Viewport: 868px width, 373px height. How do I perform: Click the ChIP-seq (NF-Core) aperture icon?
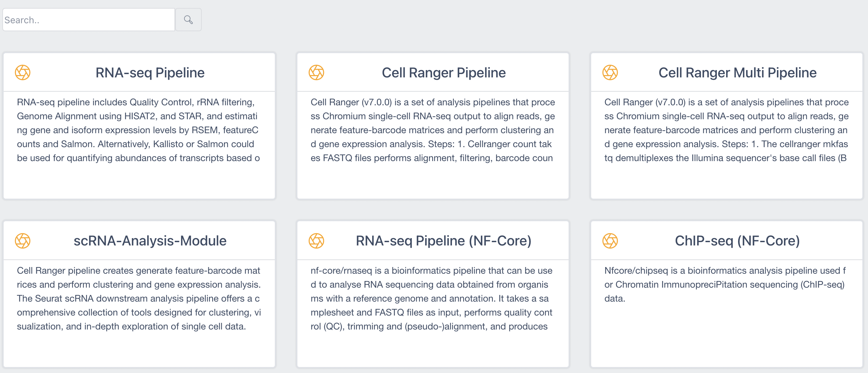point(609,241)
